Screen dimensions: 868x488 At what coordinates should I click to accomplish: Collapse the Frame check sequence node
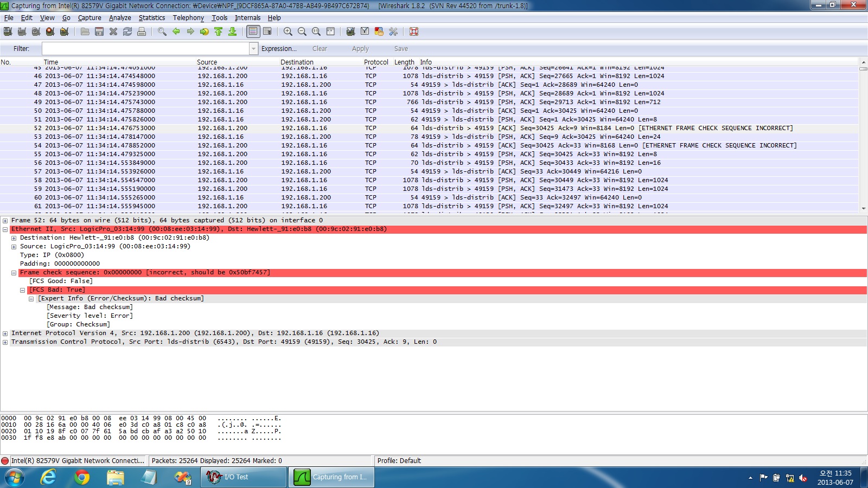pos(14,273)
